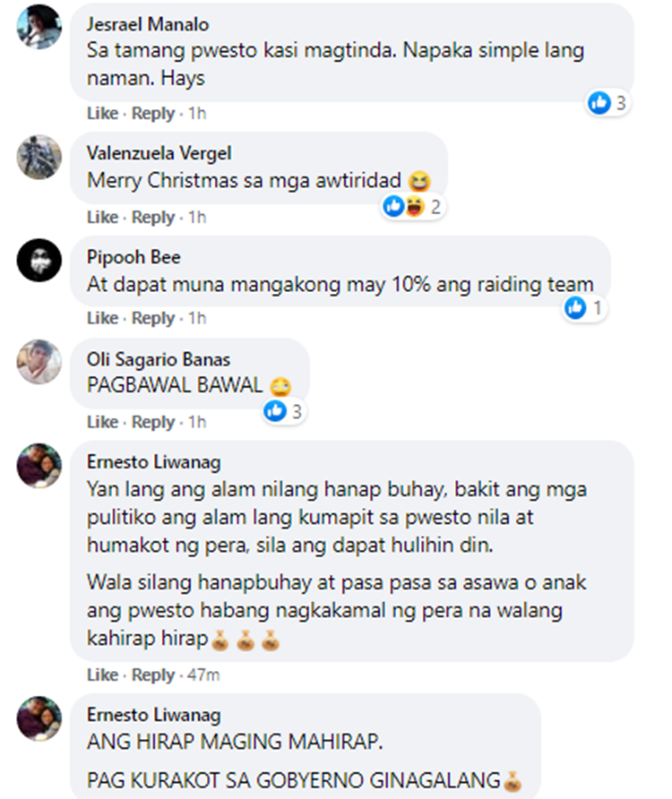Reply to Jesrael Manalo's comment
This screenshot has height=799, width=672.
pos(153,113)
